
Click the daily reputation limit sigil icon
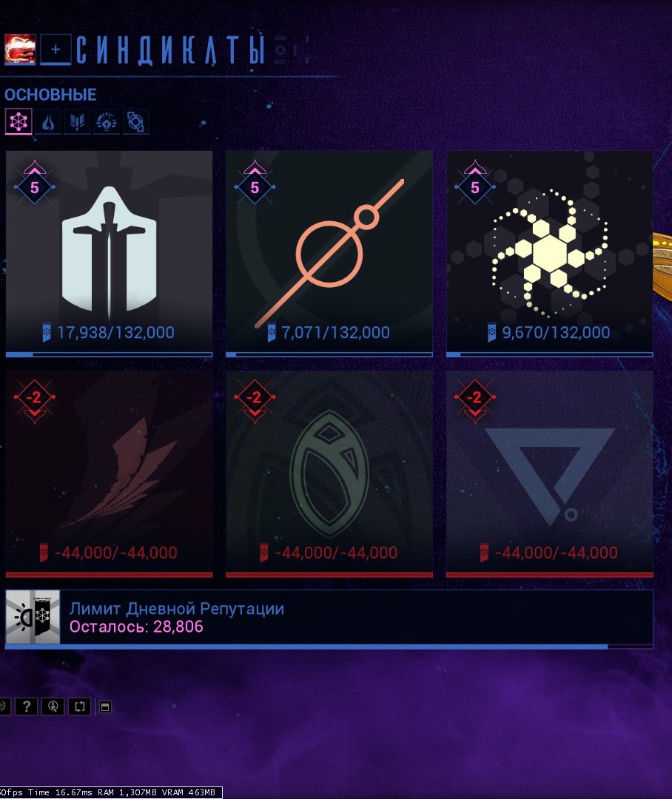(33, 617)
